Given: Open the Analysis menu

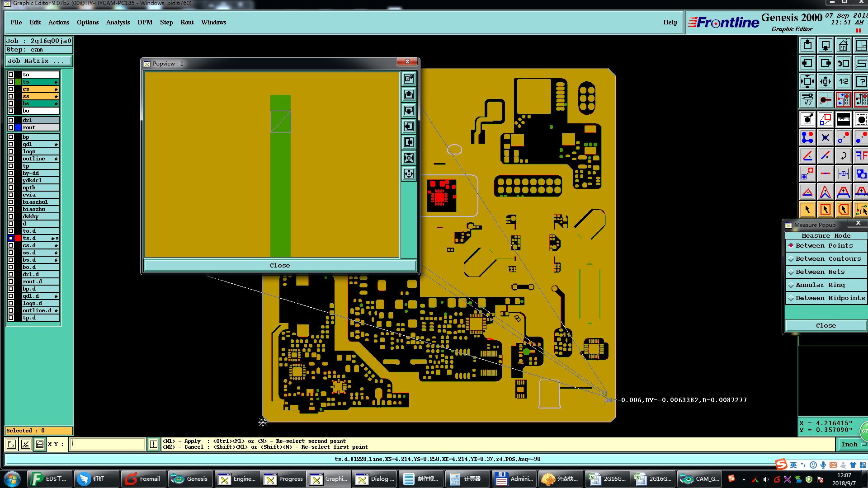Looking at the screenshot, I should click(118, 22).
